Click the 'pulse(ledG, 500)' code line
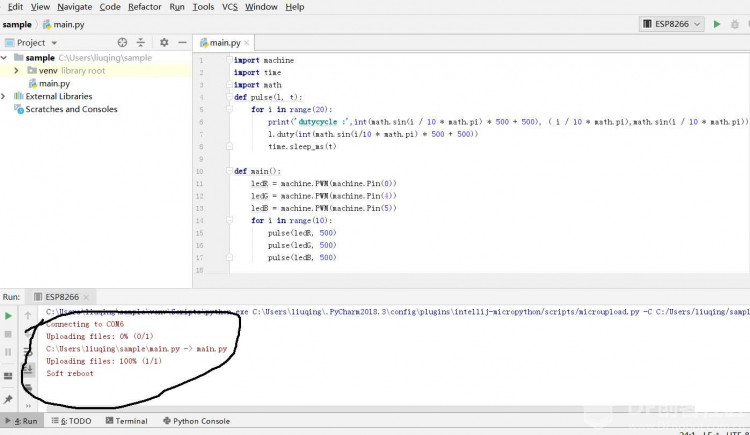 [x=302, y=245]
